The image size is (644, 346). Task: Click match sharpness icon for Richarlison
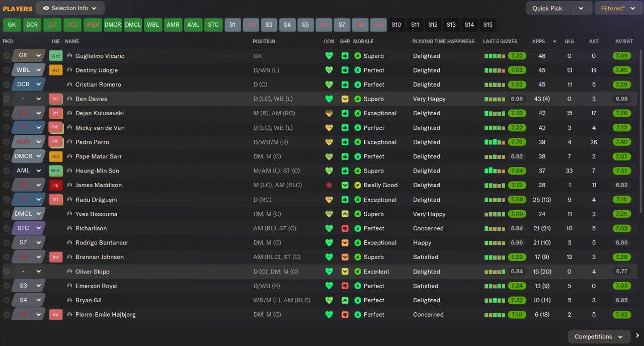(345, 228)
